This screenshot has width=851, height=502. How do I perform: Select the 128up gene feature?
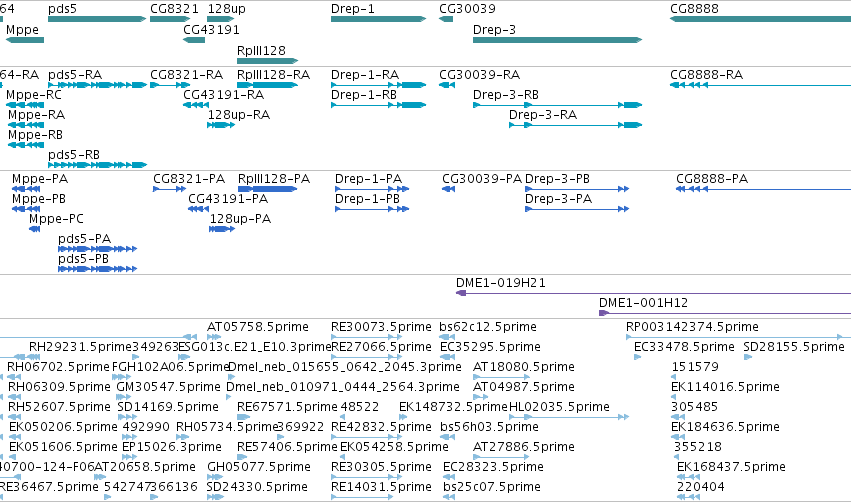(220, 19)
